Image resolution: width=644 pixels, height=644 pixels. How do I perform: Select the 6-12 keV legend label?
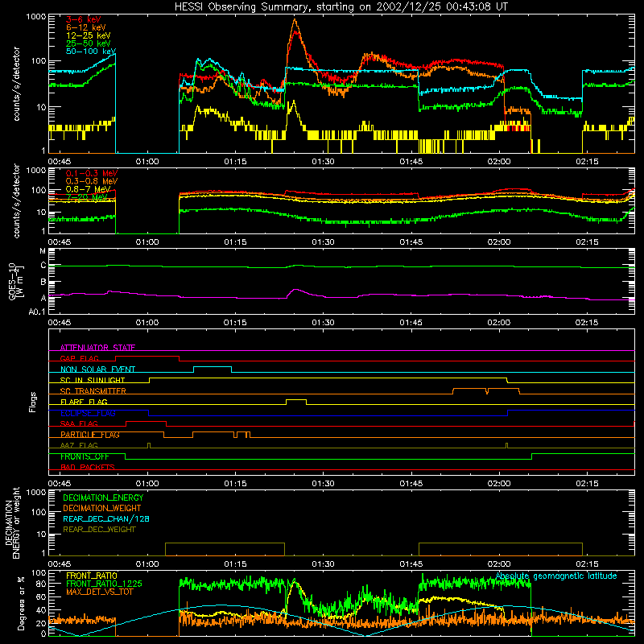pos(86,27)
